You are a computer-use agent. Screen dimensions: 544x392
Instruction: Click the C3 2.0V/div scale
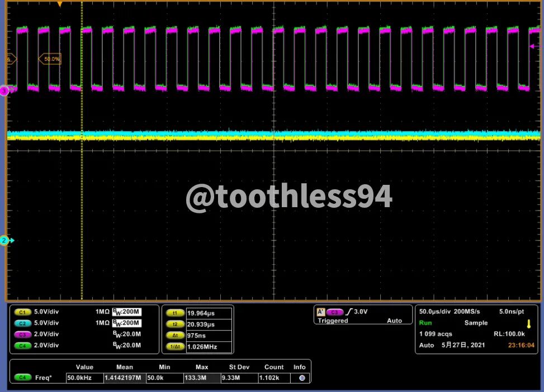coord(46,334)
